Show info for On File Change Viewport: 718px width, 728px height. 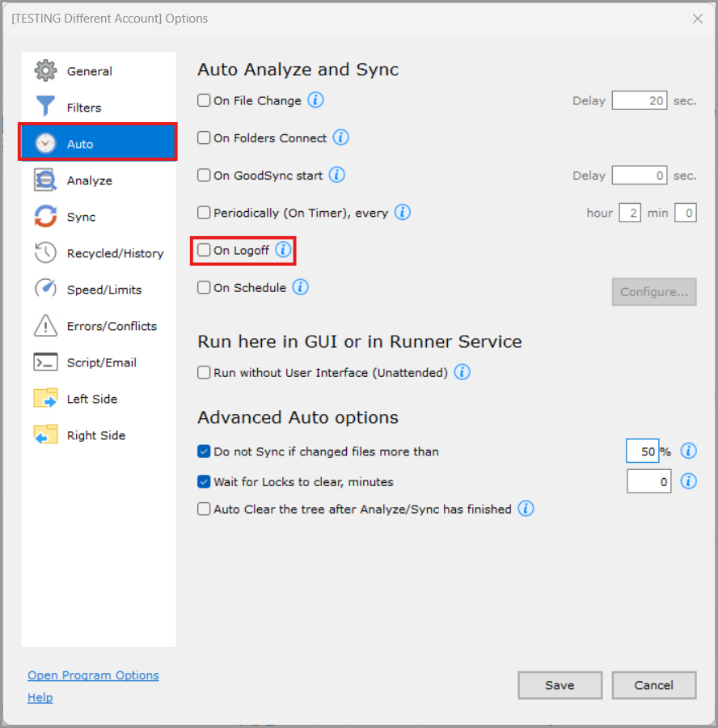click(x=315, y=99)
